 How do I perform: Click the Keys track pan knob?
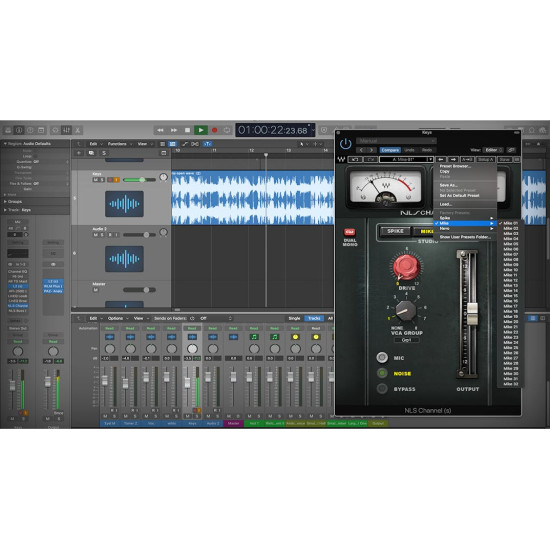point(163,177)
